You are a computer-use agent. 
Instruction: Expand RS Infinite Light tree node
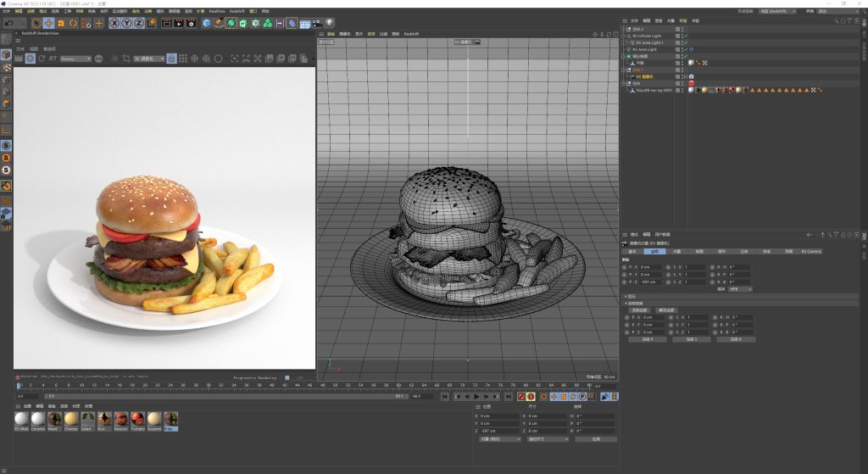[624, 36]
